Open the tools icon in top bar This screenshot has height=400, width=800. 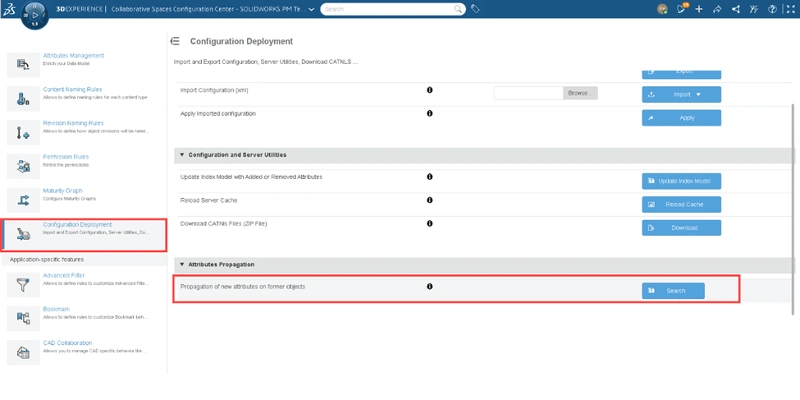pos(754,9)
